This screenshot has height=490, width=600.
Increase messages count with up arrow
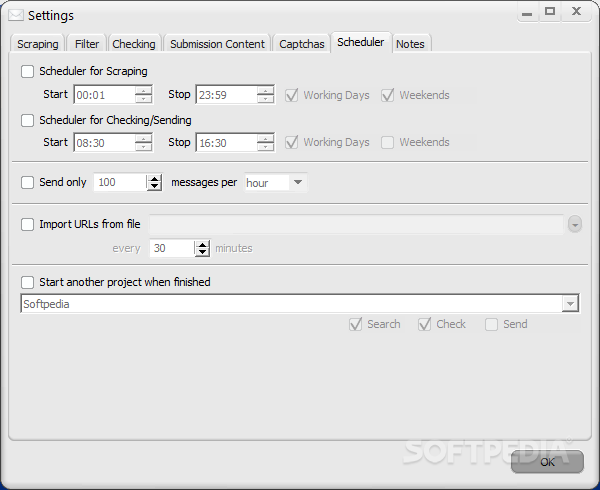154,179
